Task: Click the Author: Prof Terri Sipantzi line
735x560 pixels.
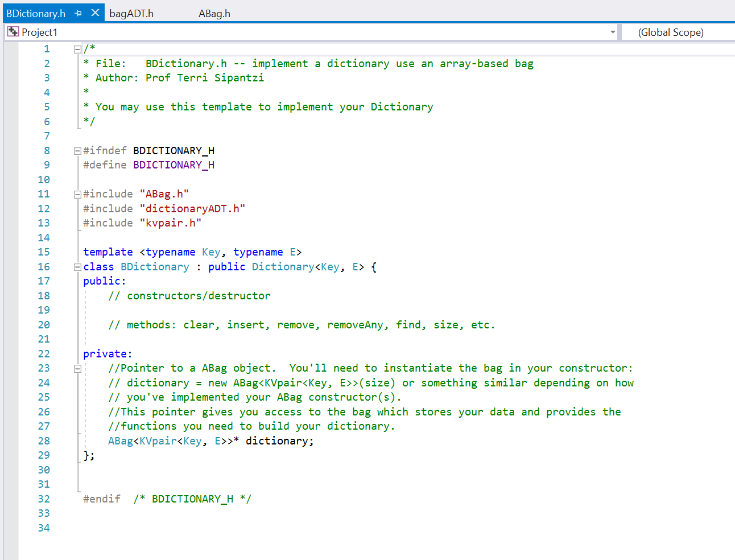Action: click(174, 78)
